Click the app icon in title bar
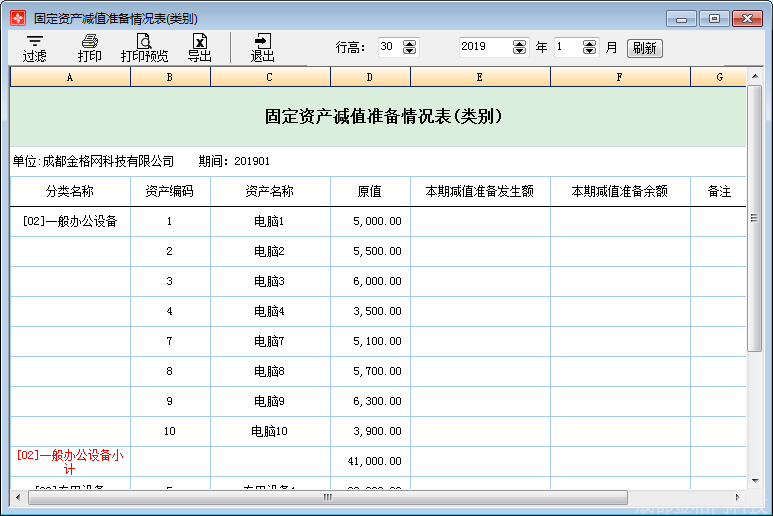The image size is (773, 516). pyautogui.click(x=18, y=18)
